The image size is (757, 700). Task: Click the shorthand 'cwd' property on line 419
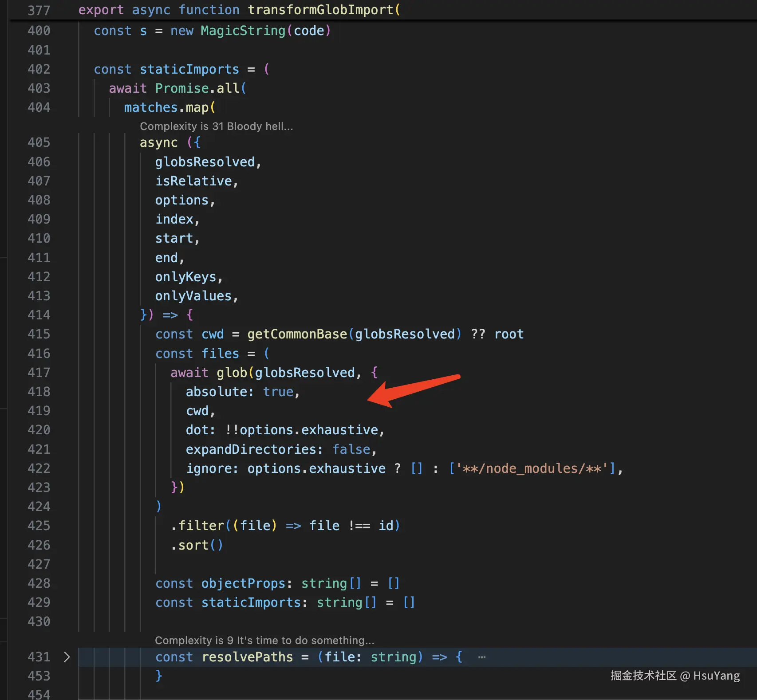point(197,411)
